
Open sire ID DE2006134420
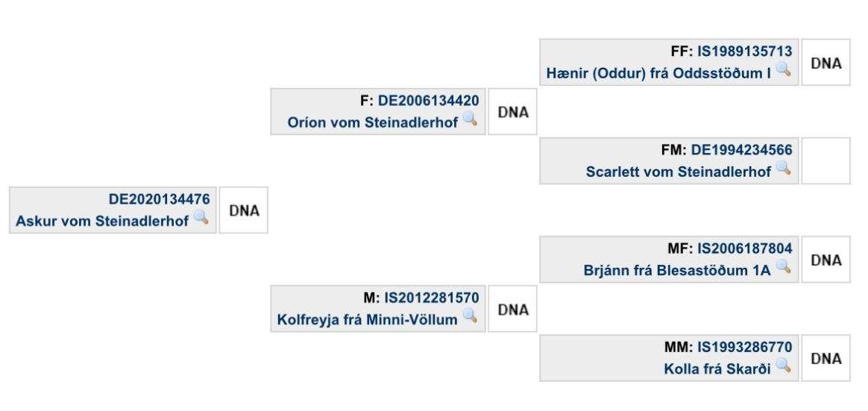429,101
